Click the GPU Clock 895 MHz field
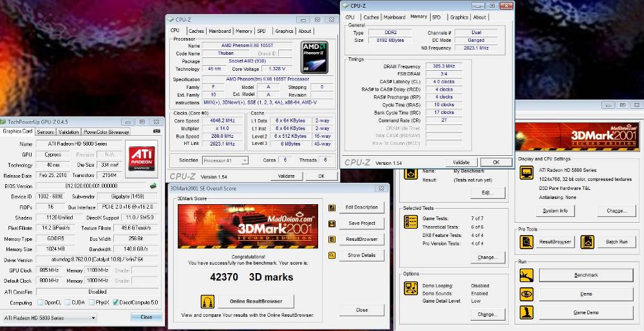 pyautogui.click(x=49, y=270)
